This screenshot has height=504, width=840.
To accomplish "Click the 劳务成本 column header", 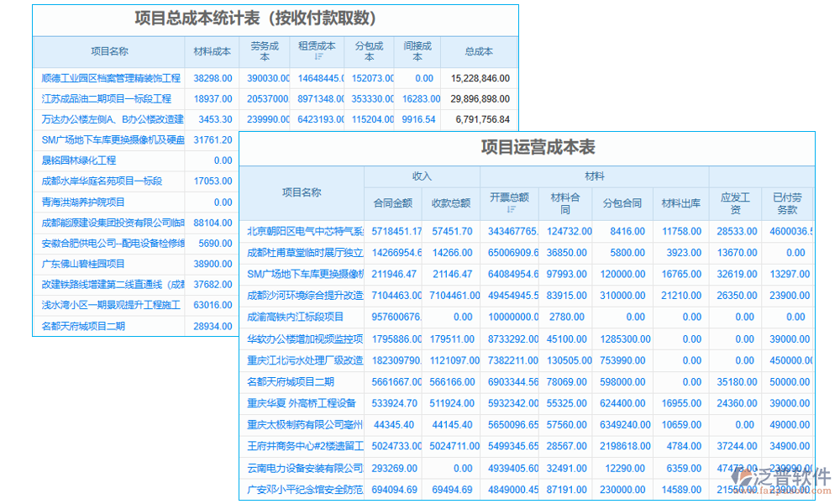I will click(265, 51).
